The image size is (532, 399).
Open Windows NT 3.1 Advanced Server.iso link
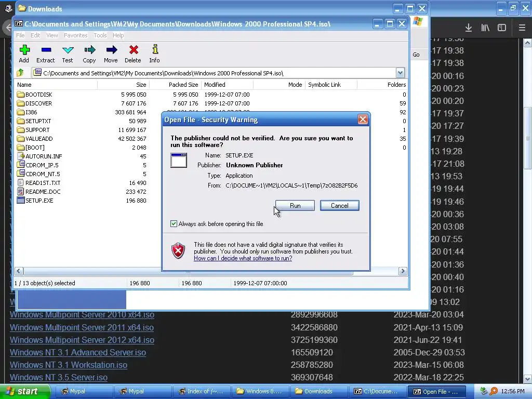[x=78, y=353]
